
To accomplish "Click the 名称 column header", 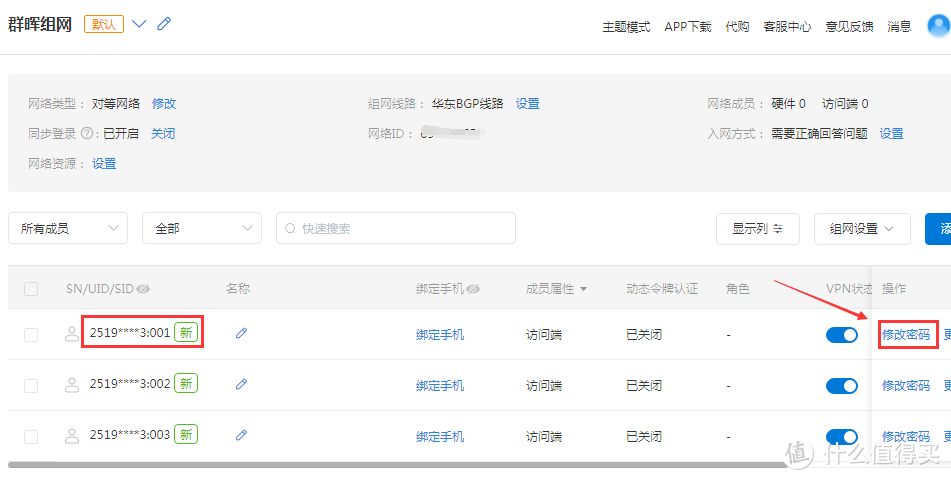I will coord(238,289).
